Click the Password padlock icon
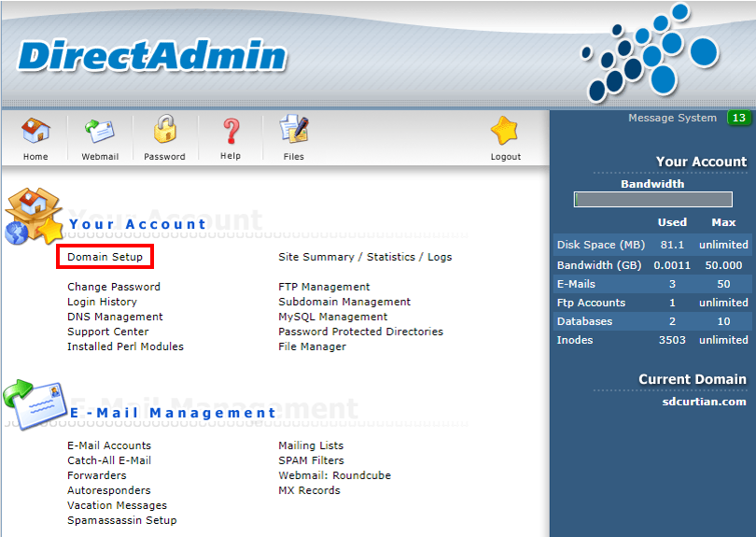This screenshot has height=537, width=756. coord(165,129)
